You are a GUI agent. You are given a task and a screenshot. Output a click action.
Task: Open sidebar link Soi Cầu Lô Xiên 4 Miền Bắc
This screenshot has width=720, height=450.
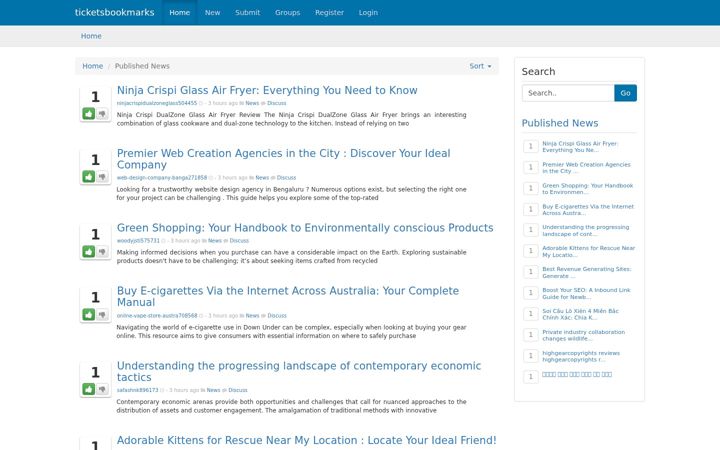pyautogui.click(x=580, y=315)
